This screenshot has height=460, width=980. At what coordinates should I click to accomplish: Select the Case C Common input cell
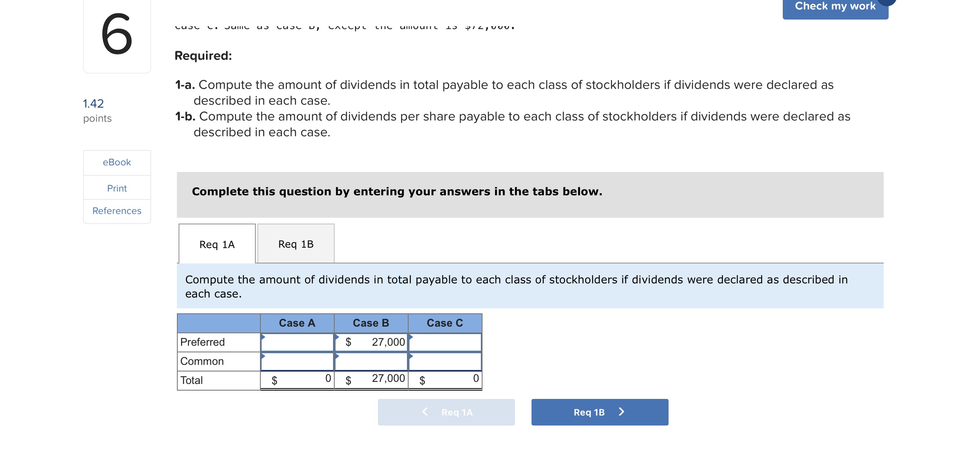click(x=445, y=362)
